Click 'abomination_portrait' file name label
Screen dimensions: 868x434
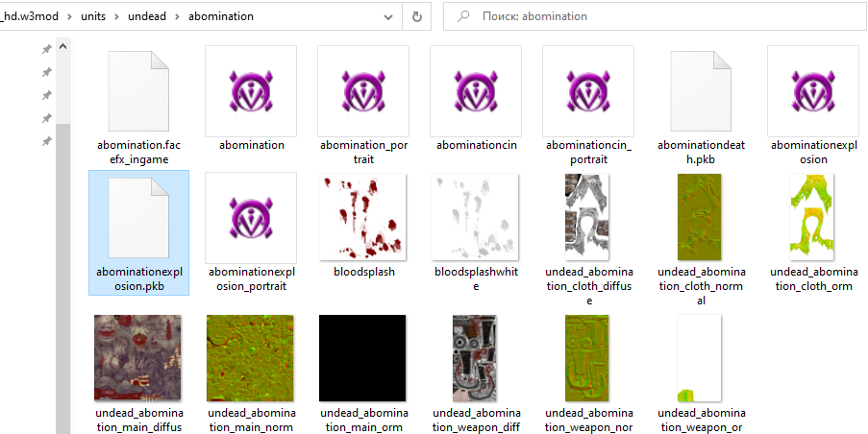363,152
